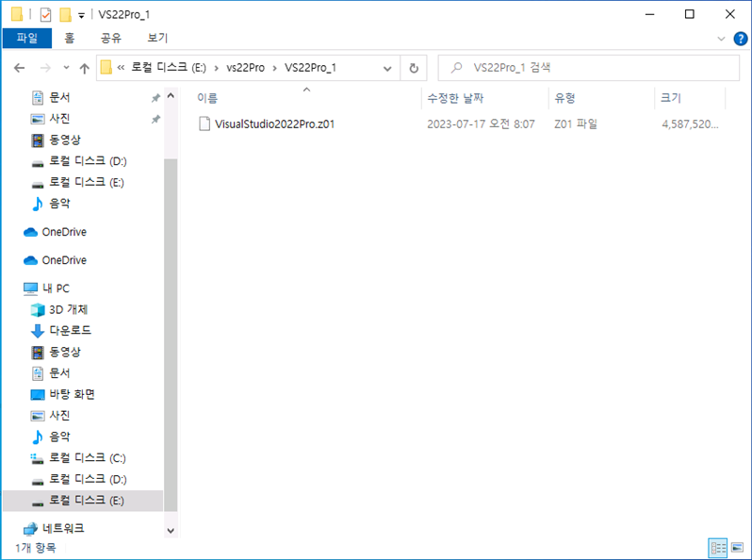Select 네트워크 in navigation pane

pos(63,528)
